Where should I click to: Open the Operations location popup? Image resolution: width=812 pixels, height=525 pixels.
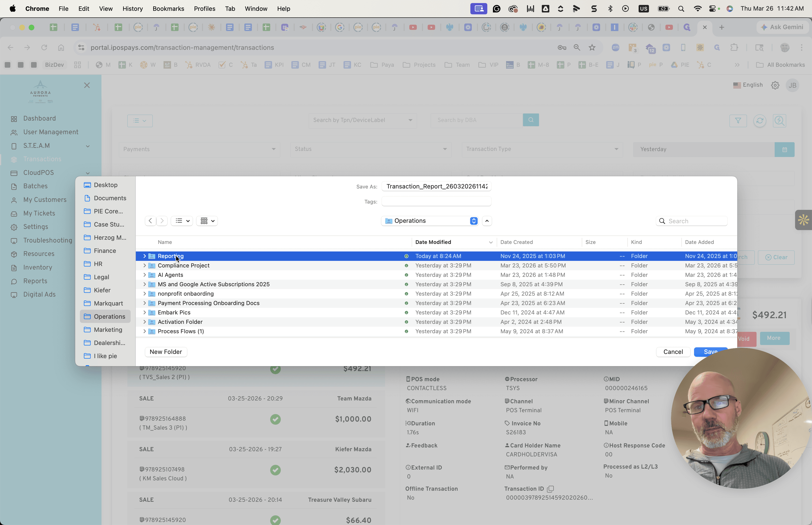[x=430, y=221]
